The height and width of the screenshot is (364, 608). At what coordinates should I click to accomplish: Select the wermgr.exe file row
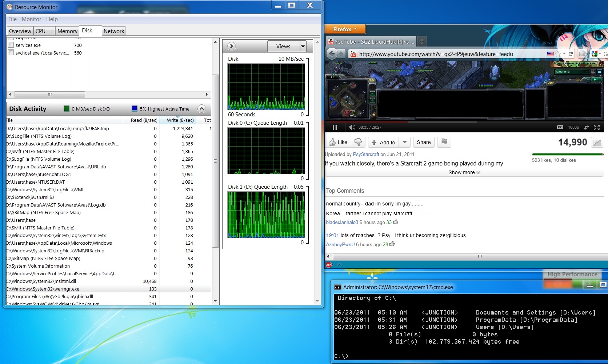(108, 289)
